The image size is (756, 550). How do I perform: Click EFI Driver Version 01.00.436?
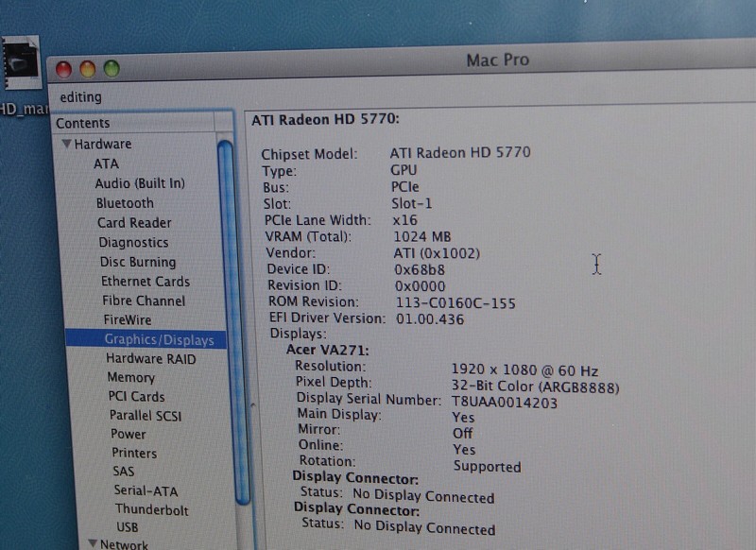pos(430,319)
